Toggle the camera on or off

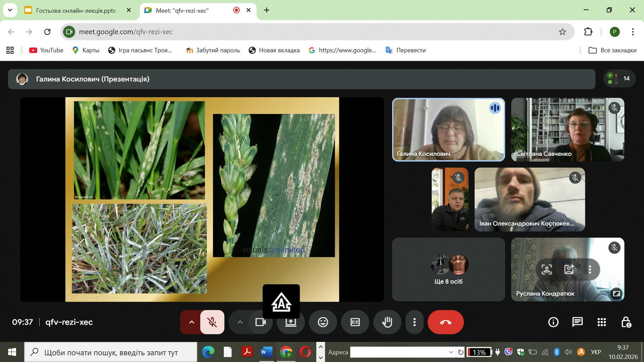[260, 322]
